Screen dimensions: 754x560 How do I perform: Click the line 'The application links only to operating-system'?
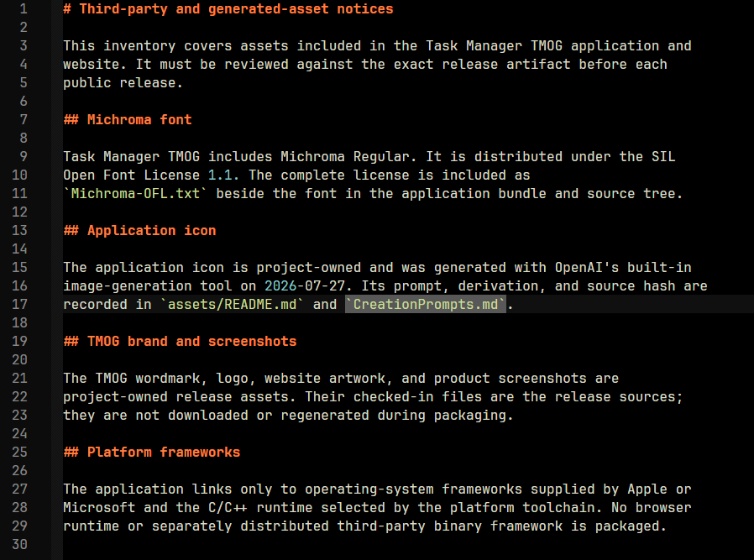[x=378, y=489]
